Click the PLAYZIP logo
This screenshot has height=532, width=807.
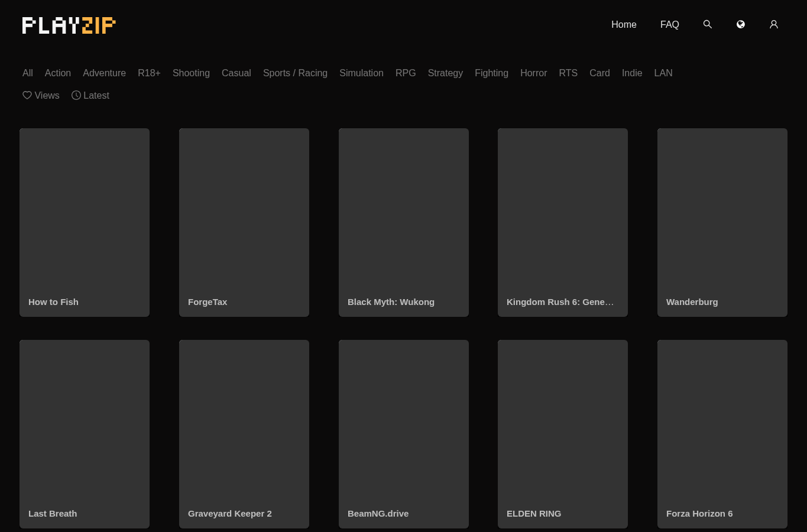[69, 25]
